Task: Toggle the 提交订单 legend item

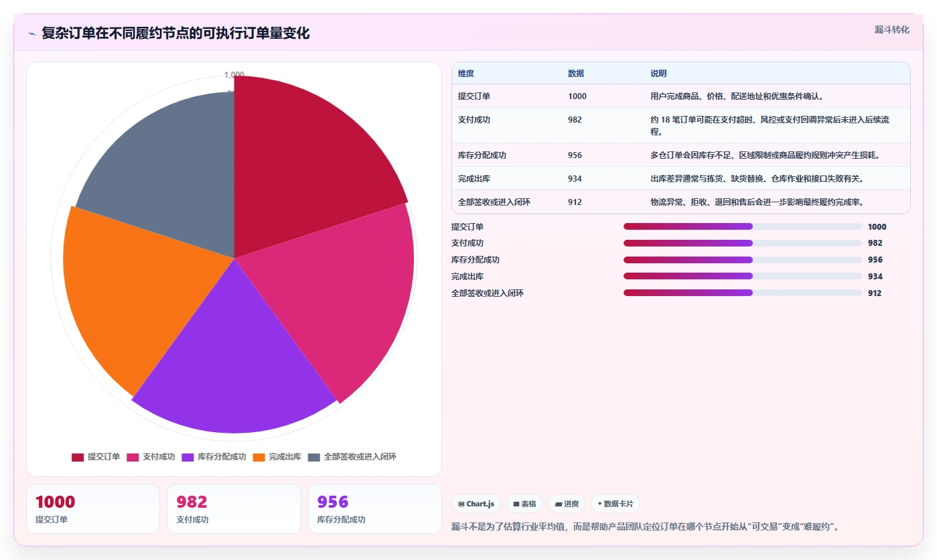Action: click(96, 457)
